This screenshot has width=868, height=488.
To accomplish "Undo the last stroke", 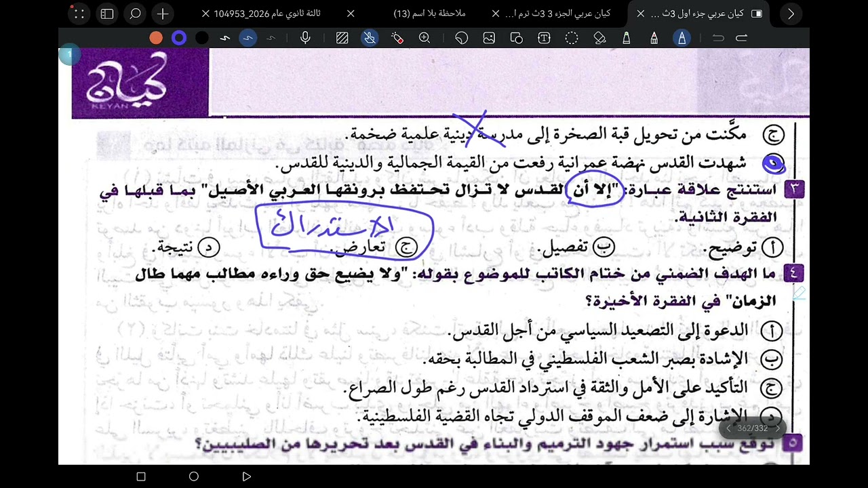I will (718, 38).
